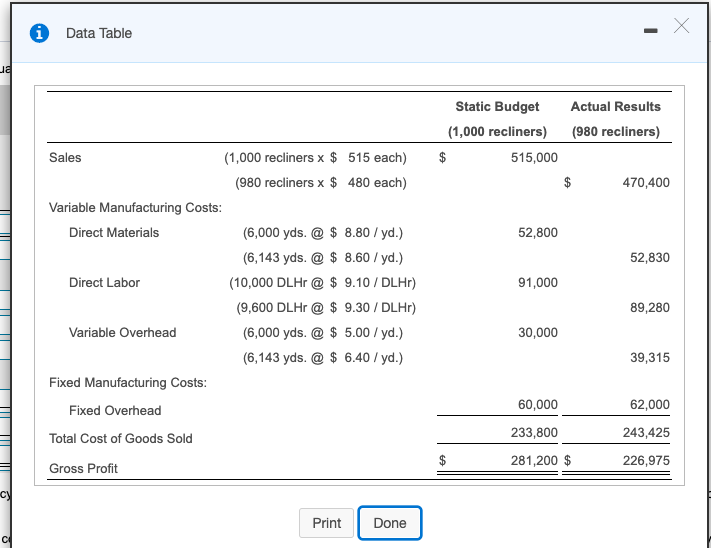Viewport: 711px width, 548px height.
Task: Click the '(980 recliners)' subheader
Action: click(616, 131)
